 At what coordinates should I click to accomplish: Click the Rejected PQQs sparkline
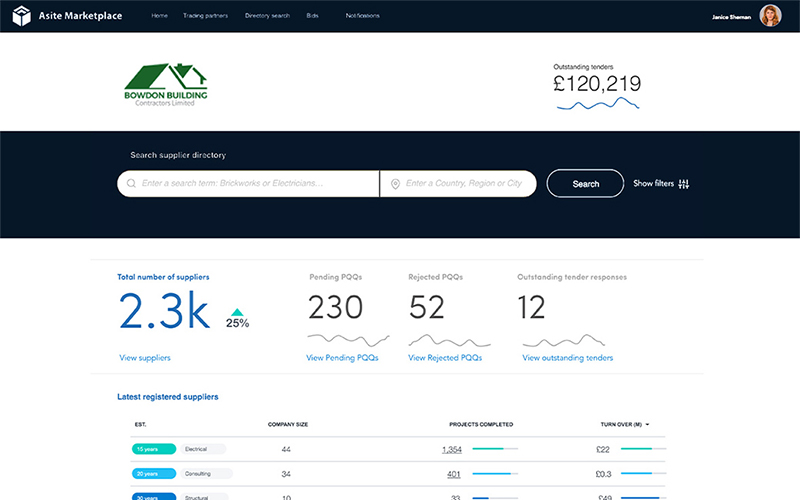[449, 340]
